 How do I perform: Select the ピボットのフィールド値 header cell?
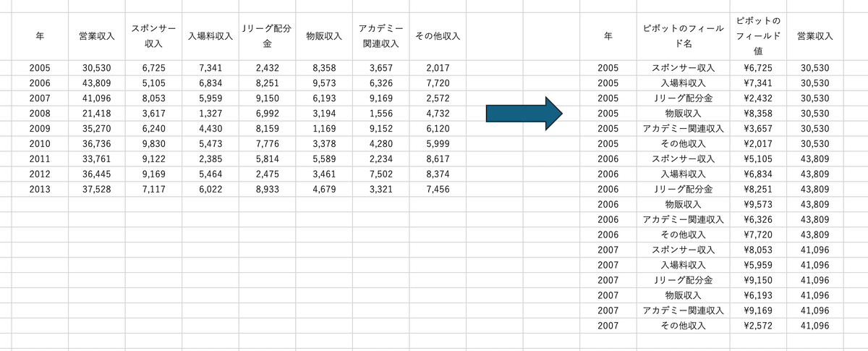[x=757, y=35]
